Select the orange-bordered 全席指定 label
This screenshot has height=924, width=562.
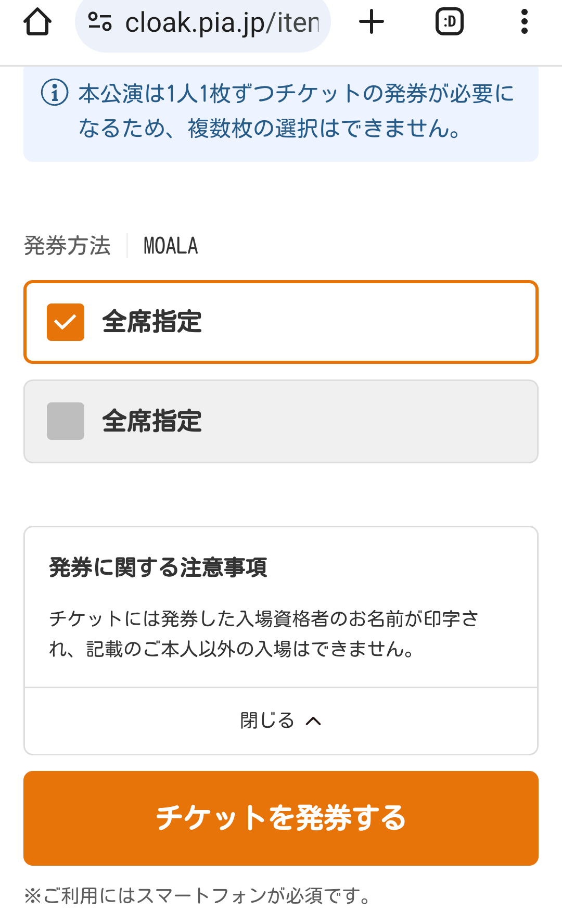tap(152, 322)
